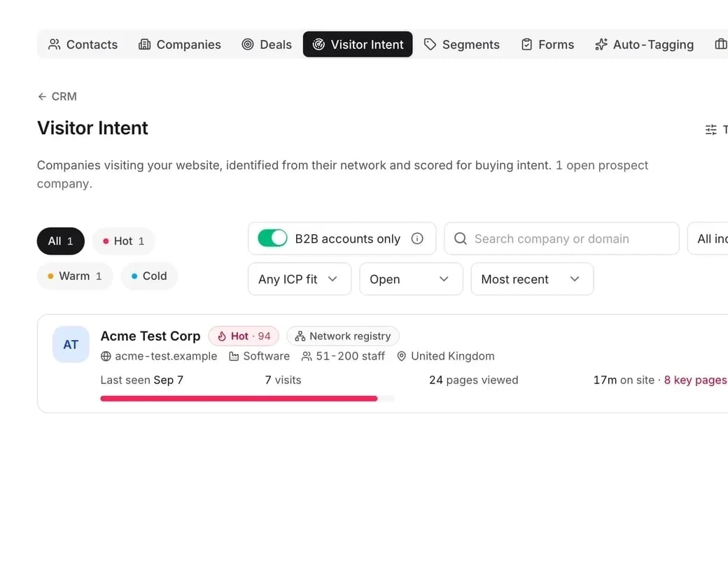This screenshot has width=728, height=582.
Task: Switch to the Forms tab
Action: (547, 45)
